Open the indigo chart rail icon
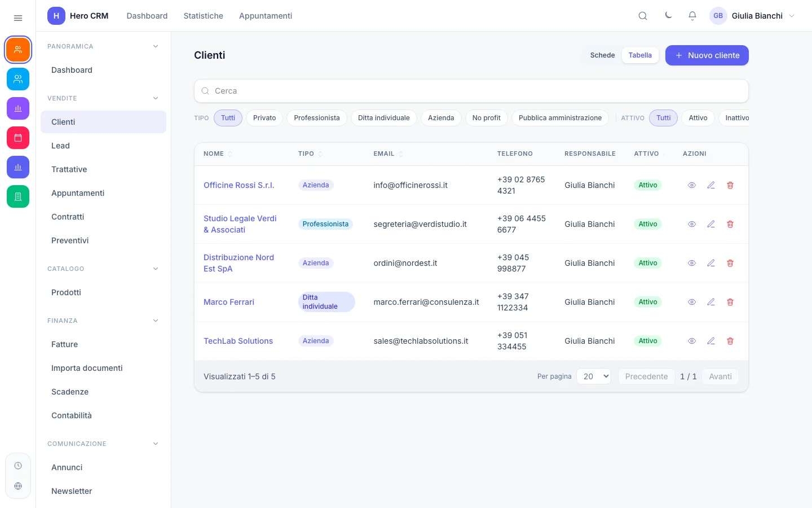 click(x=18, y=167)
